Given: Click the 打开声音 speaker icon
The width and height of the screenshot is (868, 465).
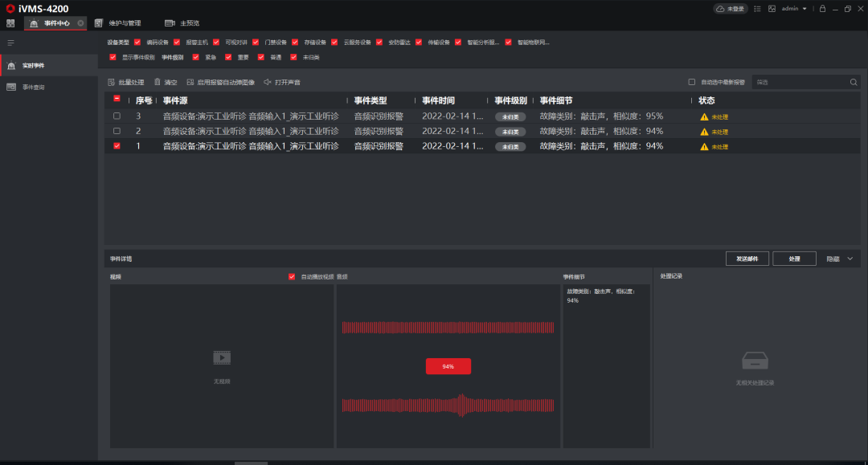Looking at the screenshot, I should pos(268,82).
